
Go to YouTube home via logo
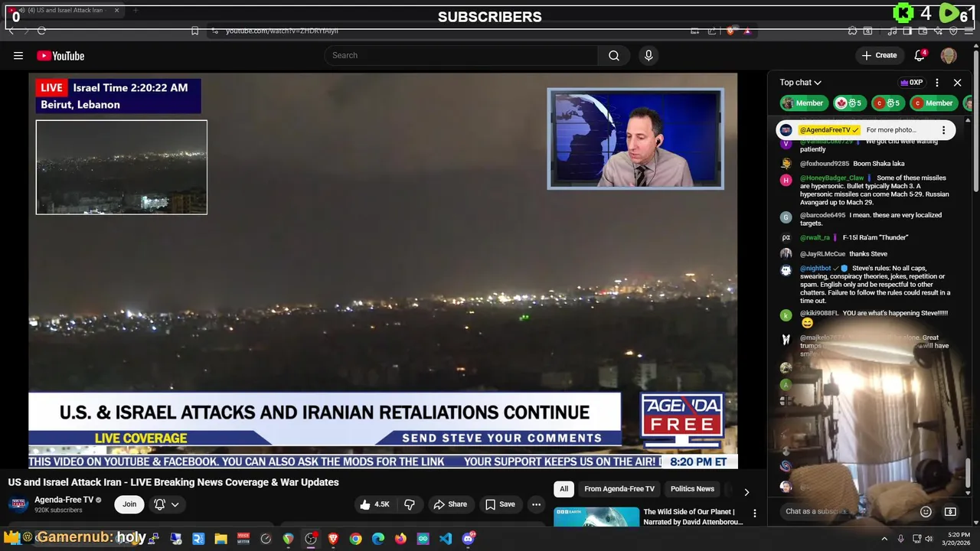pos(60,55)
